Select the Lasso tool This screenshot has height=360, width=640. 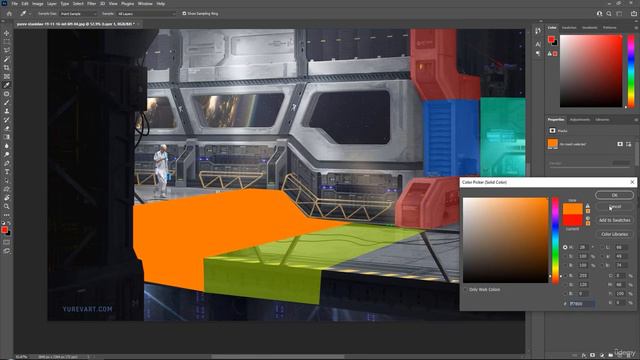7,51
